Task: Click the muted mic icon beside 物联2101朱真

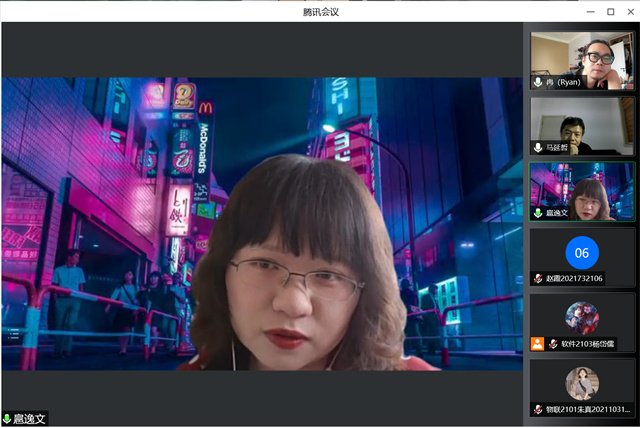Action: point(538,409)
